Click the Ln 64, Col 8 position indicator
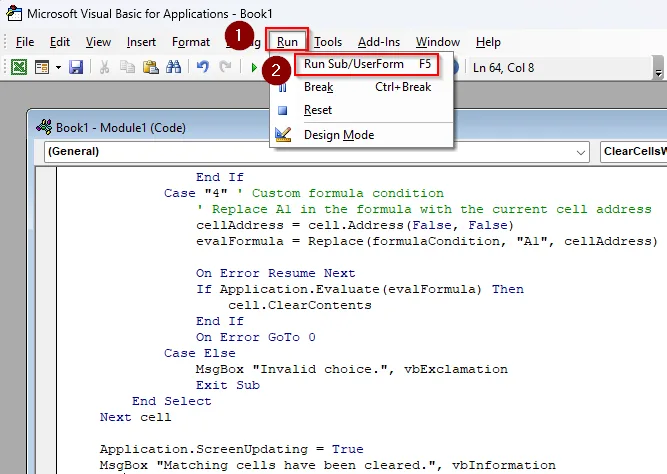 coord(503,68)
